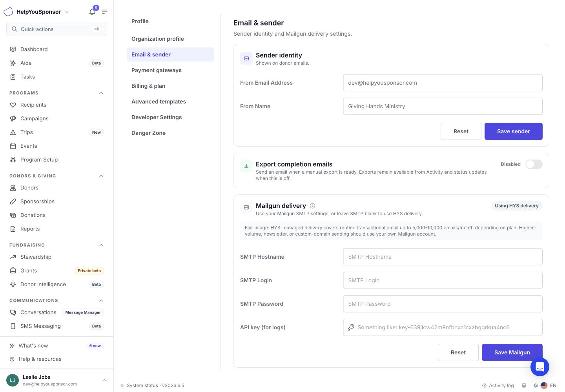The height and width of the screenshot is (392, 565).
Task: Click the monitor icon in status bar
Action: (x=524, y=386)
